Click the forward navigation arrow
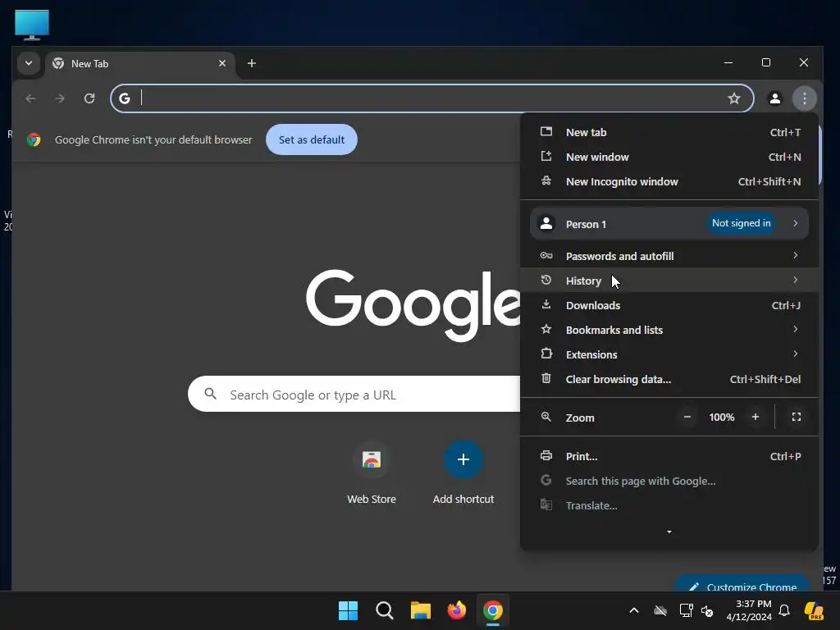840x630 pixels. coord(60,98)
